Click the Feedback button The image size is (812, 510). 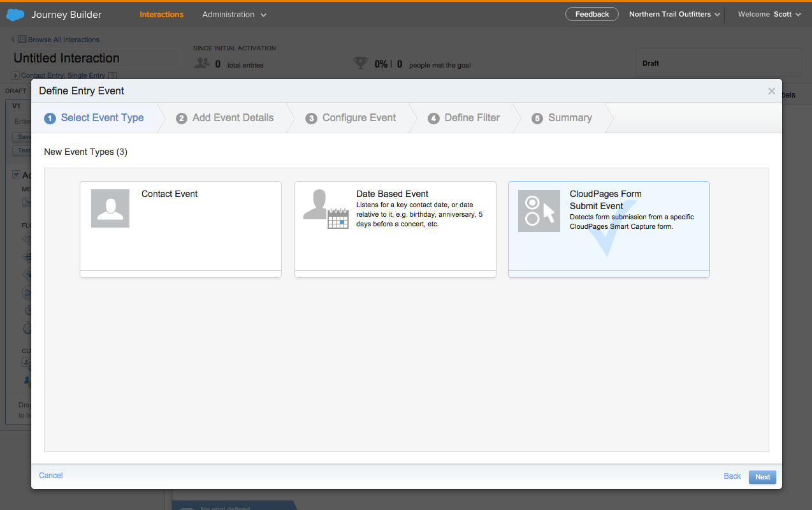click(x=591, y=14)
